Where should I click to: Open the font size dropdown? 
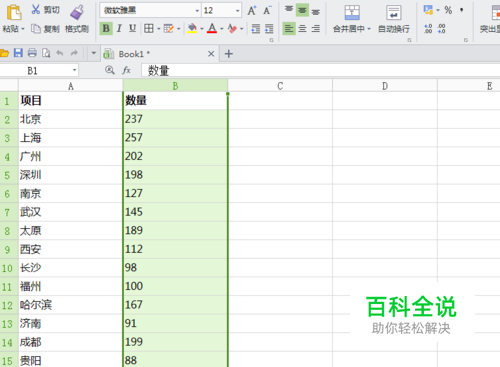pos(238,11)
